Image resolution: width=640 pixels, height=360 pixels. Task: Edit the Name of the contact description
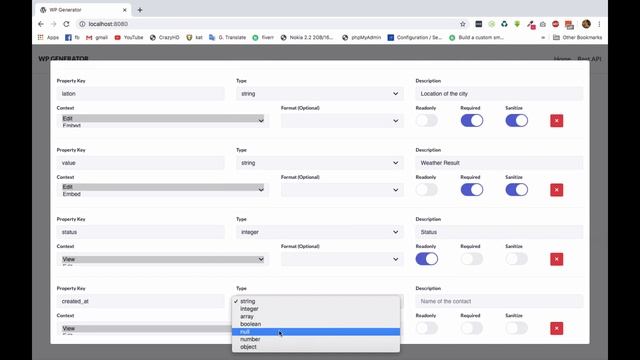[499, 301]
